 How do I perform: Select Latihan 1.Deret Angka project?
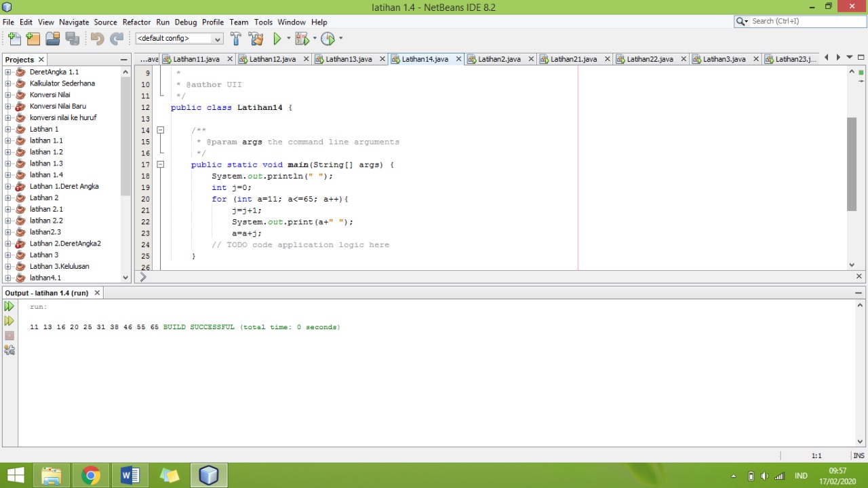tap(64, 186)
